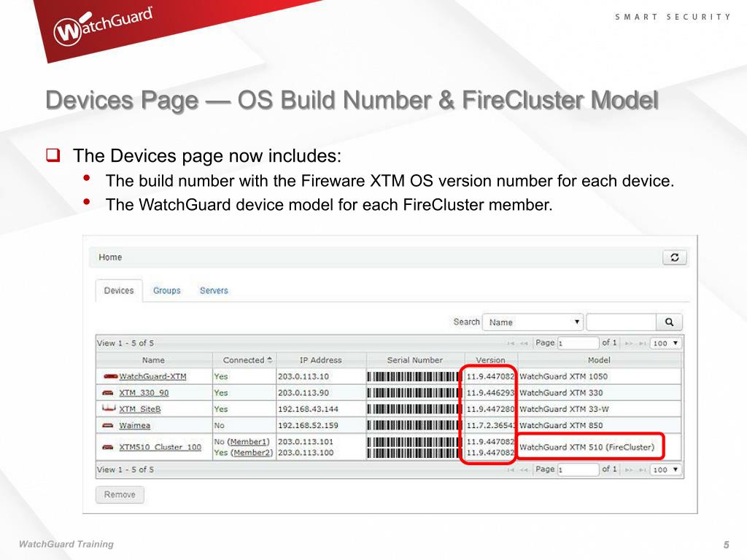This screenshot has width=747, height=560.
Task: Open the XTM_330_90 device link
Action: [144, 393]
